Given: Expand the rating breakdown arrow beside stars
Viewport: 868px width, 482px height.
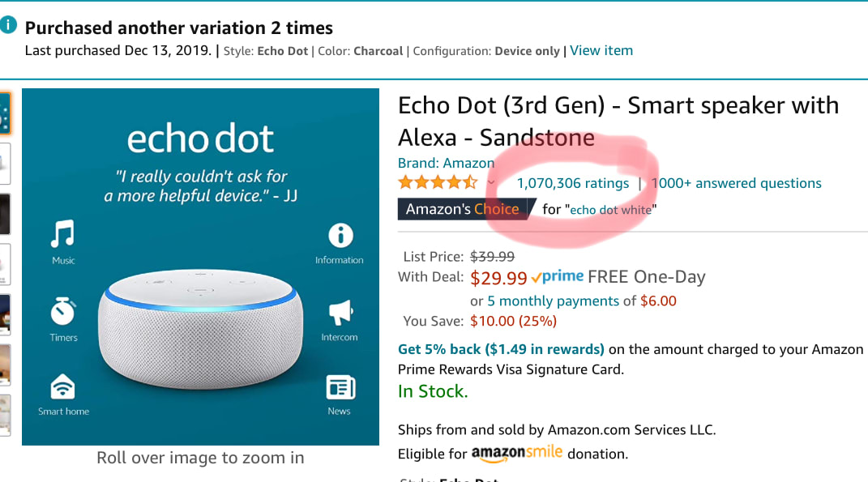Looking at the screenshot, I should click(491, 183).
